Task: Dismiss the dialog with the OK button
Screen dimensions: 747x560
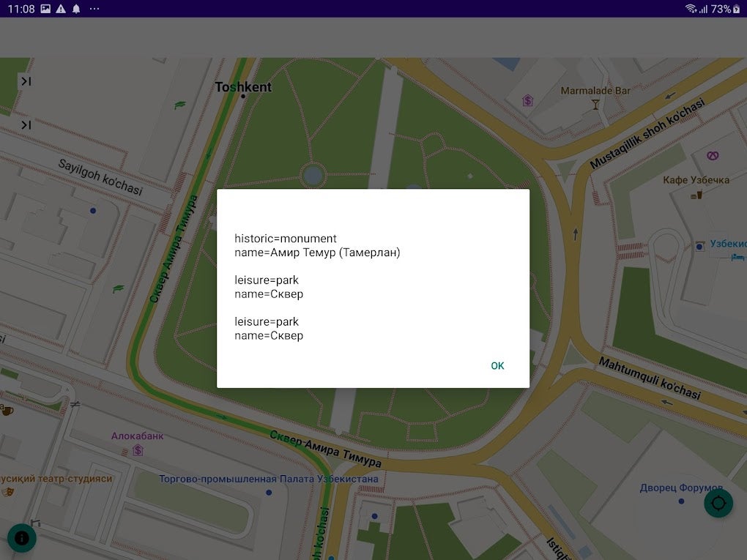Action: (497, 366)
